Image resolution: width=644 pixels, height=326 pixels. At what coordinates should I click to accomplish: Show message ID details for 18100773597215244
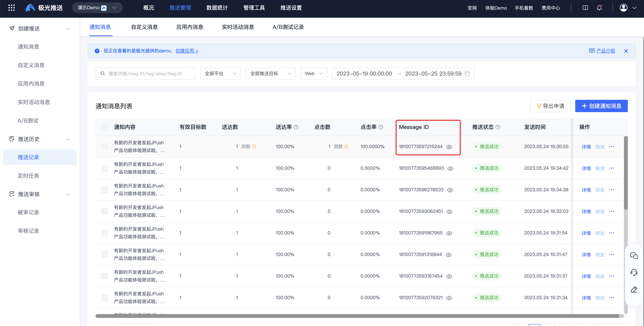[449, 147]
